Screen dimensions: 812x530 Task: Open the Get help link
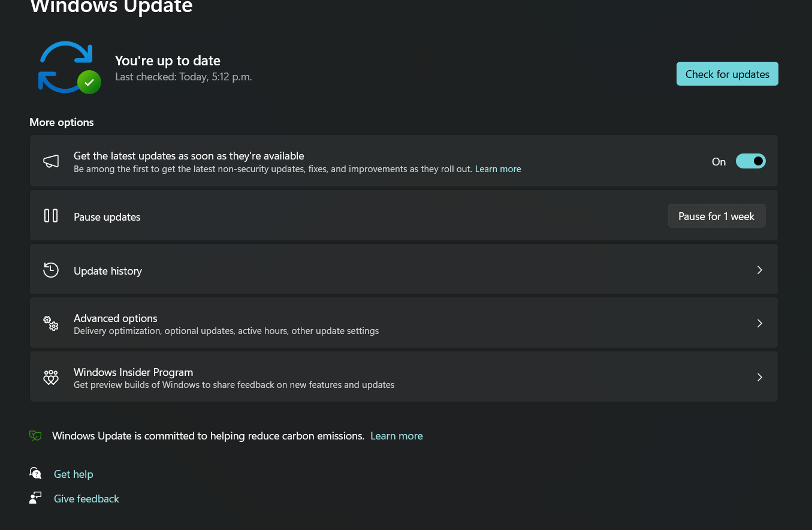point(74,474)
